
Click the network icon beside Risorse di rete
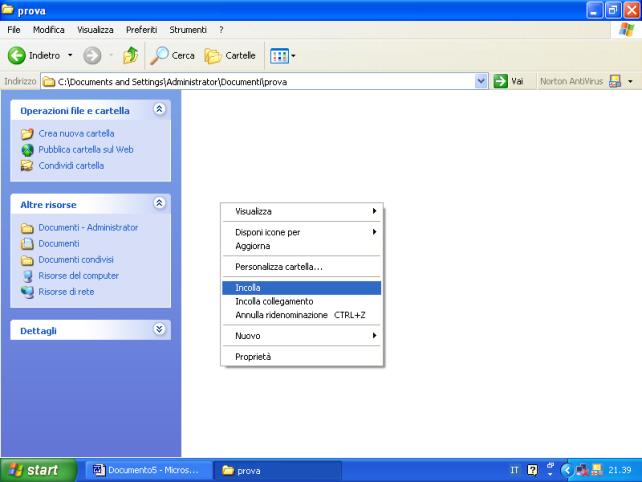27,292
